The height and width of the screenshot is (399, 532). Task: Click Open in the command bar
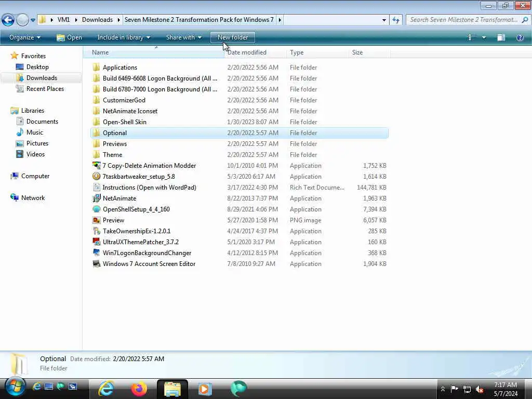tap(69, 37)
